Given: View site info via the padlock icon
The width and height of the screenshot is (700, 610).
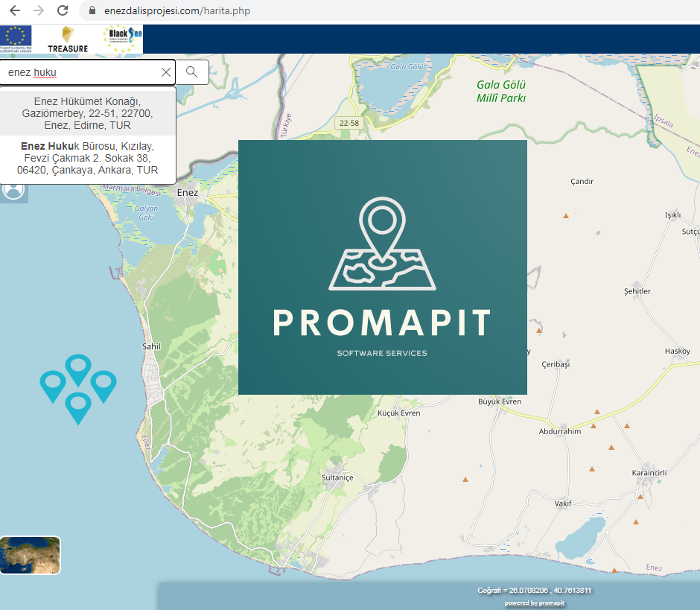Looking at the screenshot, I should point(92,11).
